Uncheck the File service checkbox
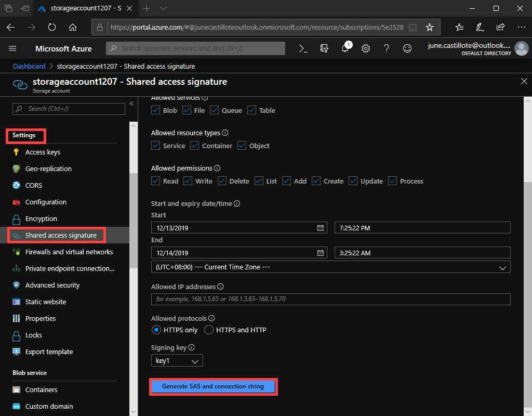532x416 pixels. (x=187, y=110)
